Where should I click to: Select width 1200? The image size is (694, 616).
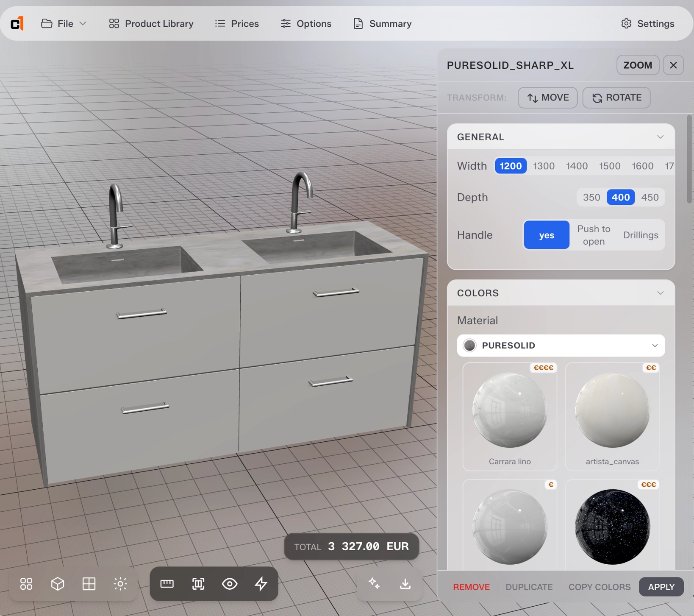point(511,166)
